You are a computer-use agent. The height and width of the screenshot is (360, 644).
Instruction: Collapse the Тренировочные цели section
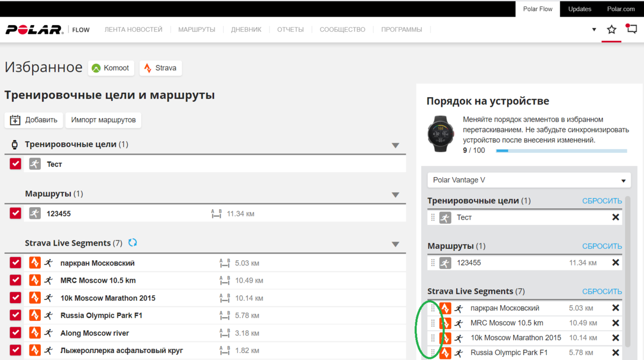pos(396,145)
